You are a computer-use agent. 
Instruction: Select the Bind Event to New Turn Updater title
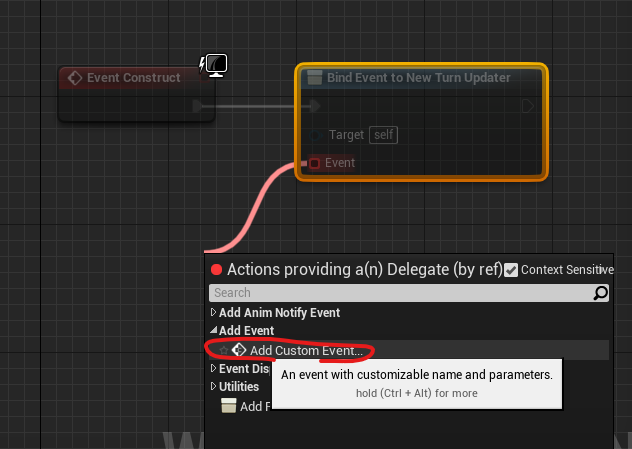(x=418, y=77)
